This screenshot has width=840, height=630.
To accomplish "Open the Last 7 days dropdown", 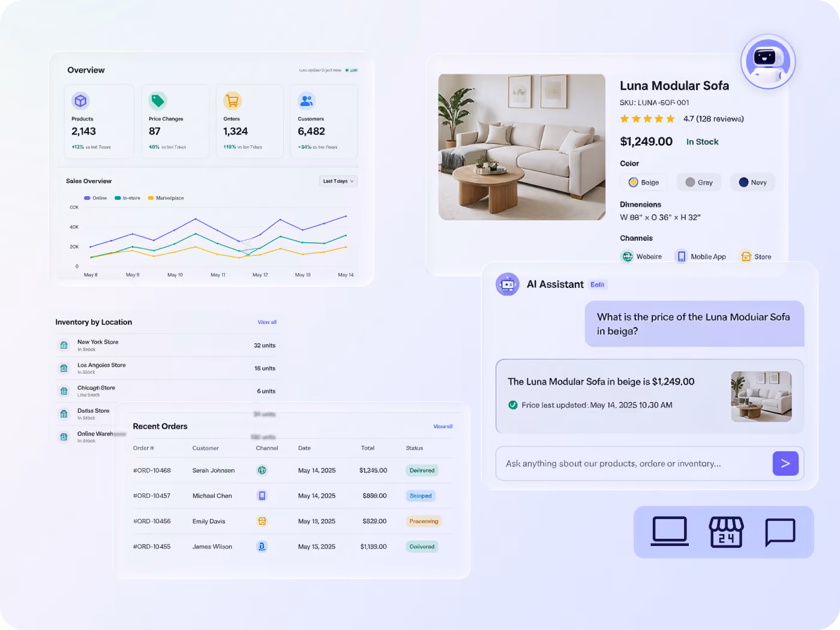I will point(338,181).
